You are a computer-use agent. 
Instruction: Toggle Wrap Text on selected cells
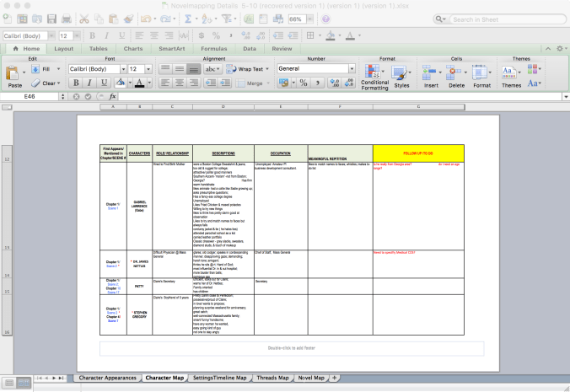pyautogui.click(x=244, y=69)
